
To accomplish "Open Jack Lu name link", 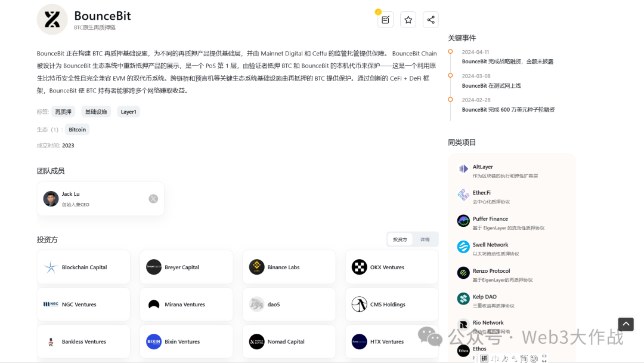I will [x=70, y=194].
